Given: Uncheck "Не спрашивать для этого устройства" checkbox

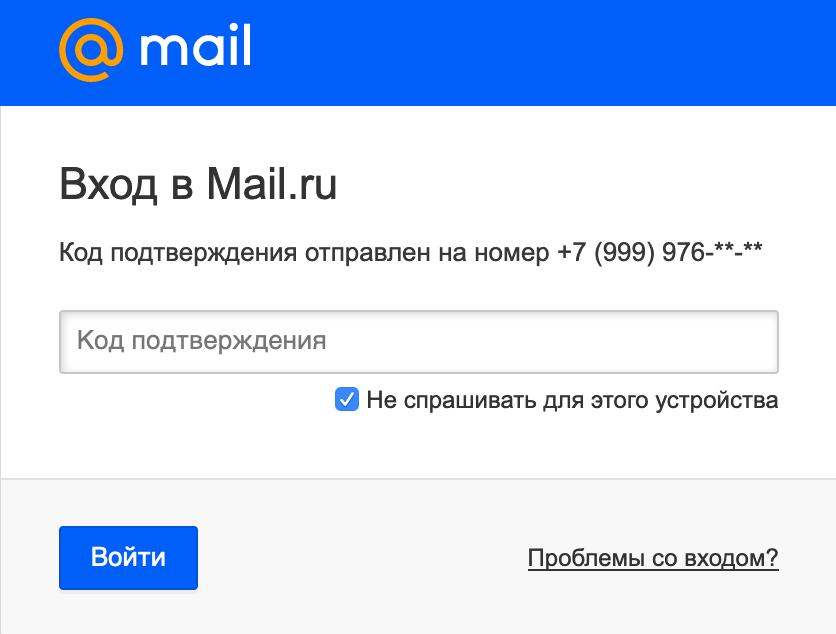Looking at the screenshot, I should pos(347,399).
